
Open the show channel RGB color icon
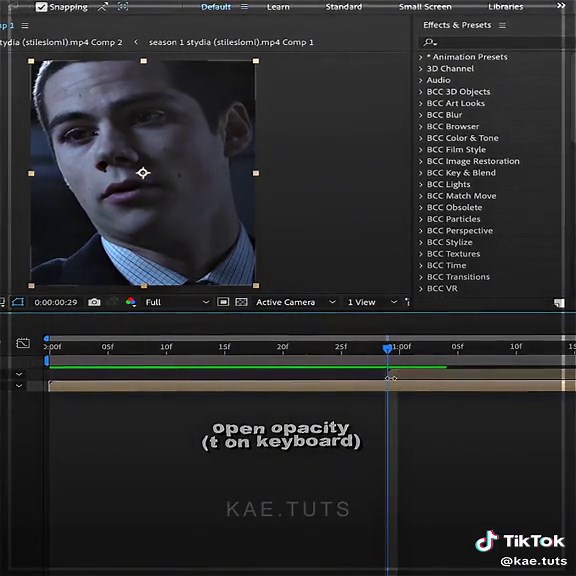tap(131, 302)
